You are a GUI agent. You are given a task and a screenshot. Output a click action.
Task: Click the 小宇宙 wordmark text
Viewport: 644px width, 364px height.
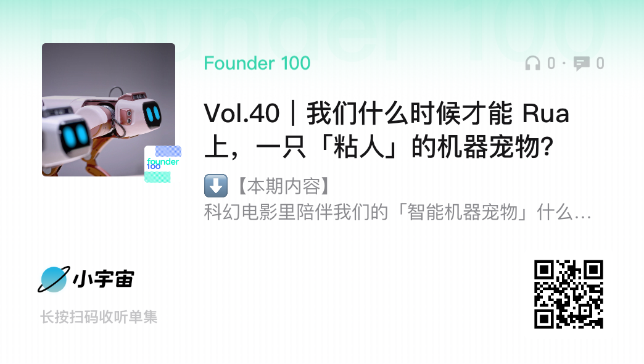point(104,279)
